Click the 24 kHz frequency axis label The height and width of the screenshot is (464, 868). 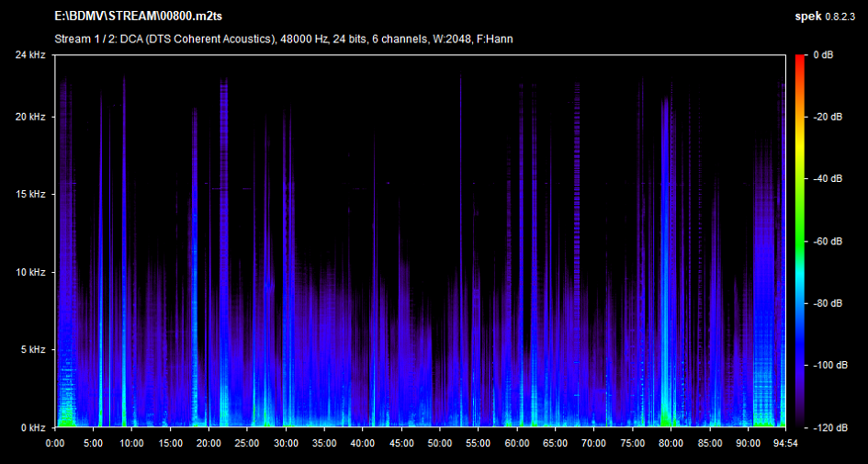click(x=30, y=55)
